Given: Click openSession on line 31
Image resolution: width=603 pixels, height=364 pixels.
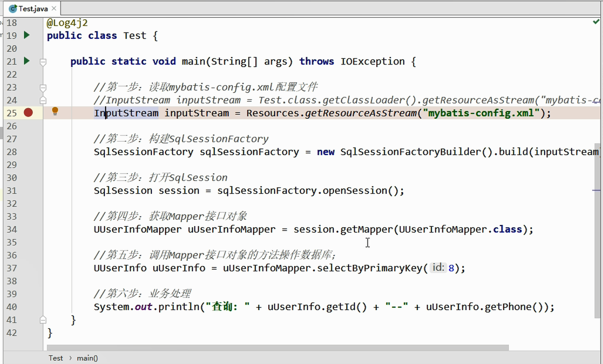Looking at the screenshot, I should click(x=355, y=191).
